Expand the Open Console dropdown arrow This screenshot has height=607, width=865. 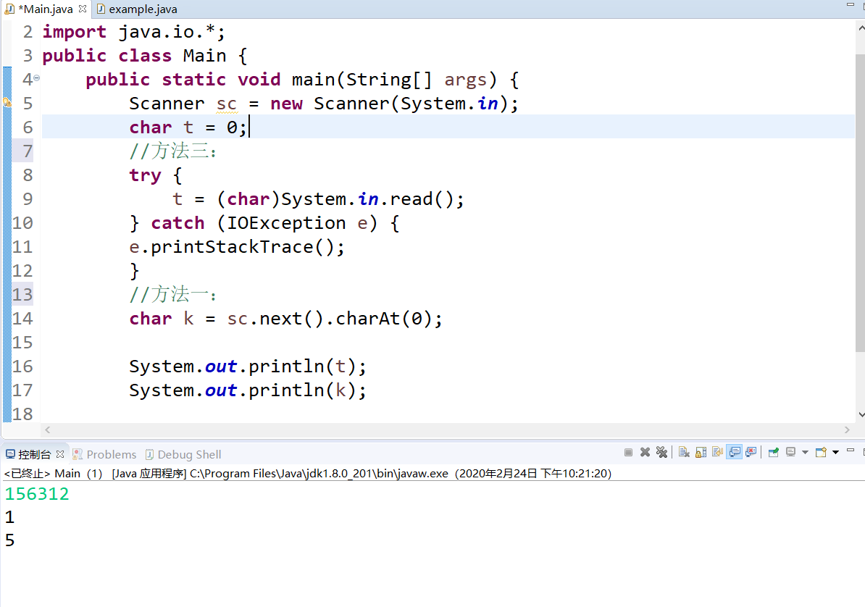click(x=836, y=452)
